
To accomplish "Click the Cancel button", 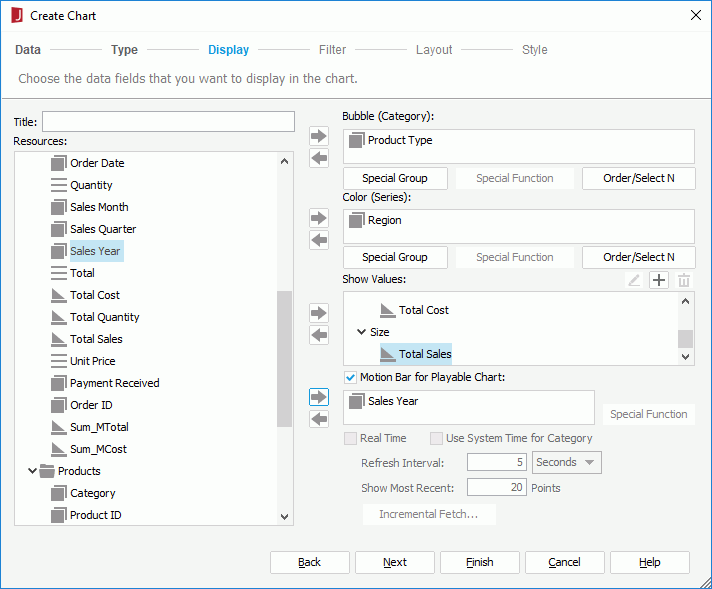I will (x=564, y=562).
